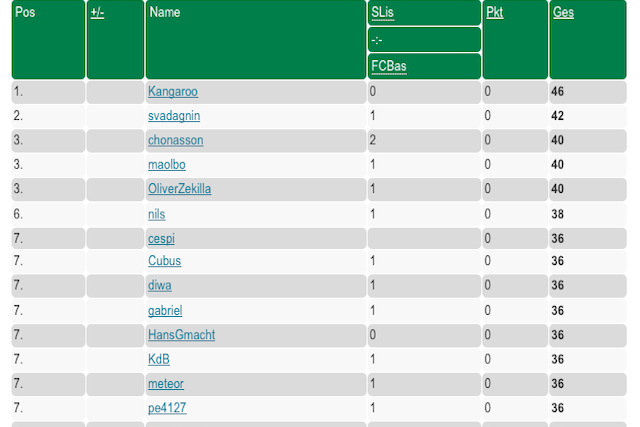Click the meteor name link
This screenshot has height=427, width=640.
(166, 384)
